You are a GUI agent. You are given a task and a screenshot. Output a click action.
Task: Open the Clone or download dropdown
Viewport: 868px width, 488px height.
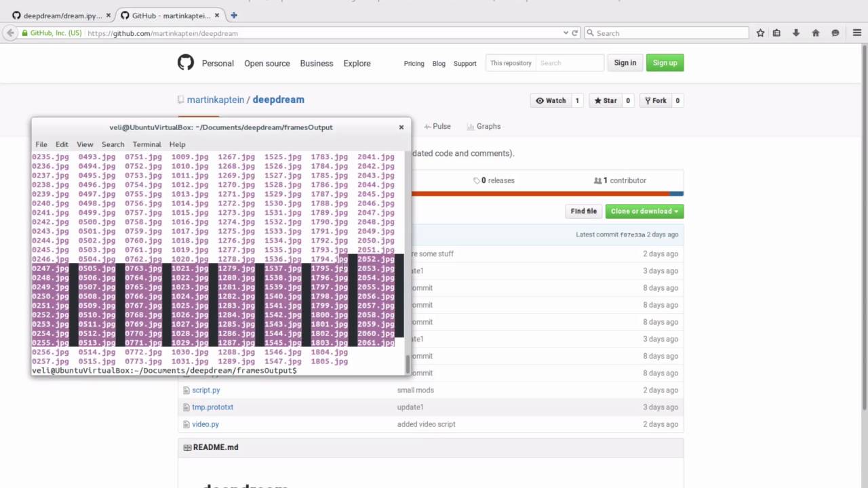coord(644,211)
